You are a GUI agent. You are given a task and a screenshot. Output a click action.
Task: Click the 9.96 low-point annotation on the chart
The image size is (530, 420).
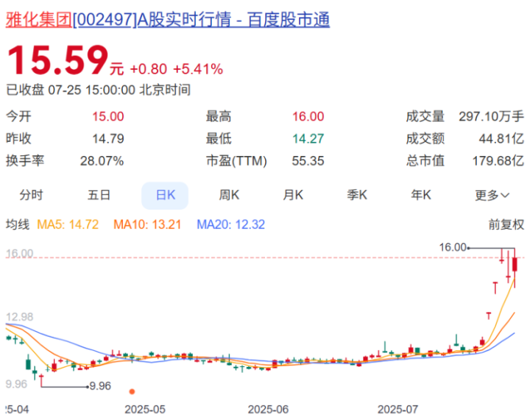(100, 386)
